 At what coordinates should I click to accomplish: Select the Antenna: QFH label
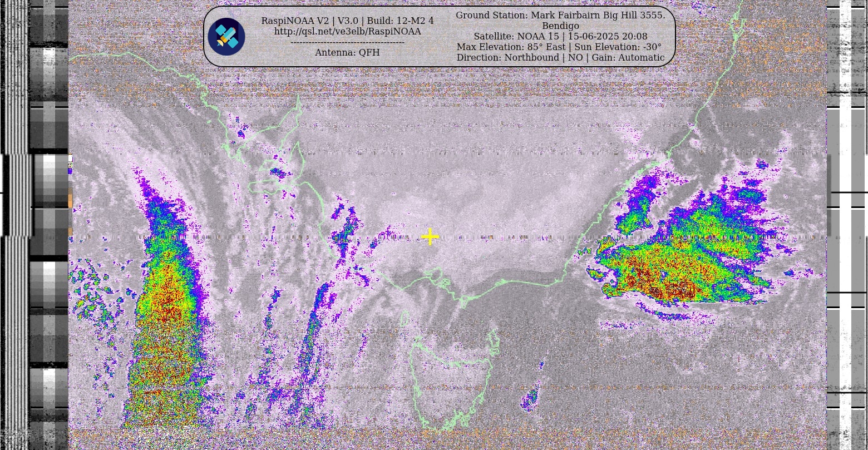[x=347, y=52]
